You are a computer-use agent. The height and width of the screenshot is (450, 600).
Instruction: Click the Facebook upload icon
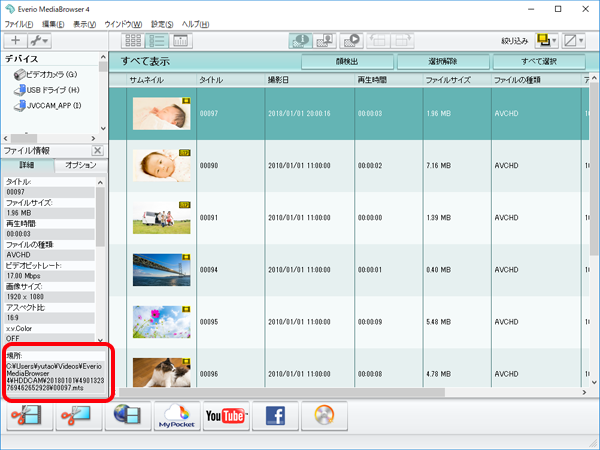[275, 416]
